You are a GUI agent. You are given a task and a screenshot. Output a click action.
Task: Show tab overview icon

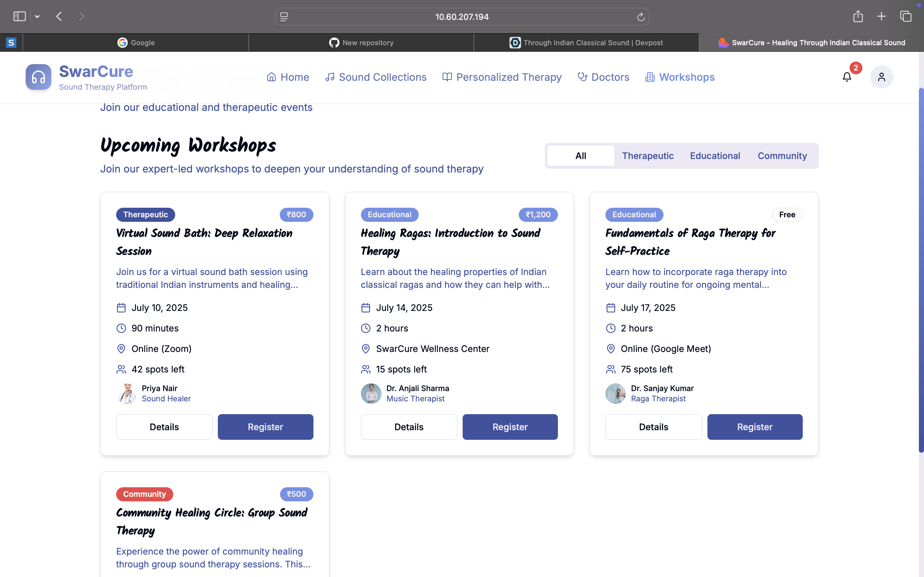click(x=906, y=16)
